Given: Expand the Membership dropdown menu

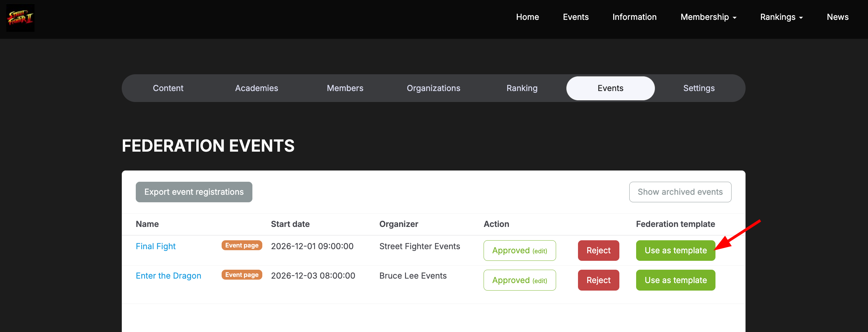Looking at the screenshot, I should click(708, 17).
